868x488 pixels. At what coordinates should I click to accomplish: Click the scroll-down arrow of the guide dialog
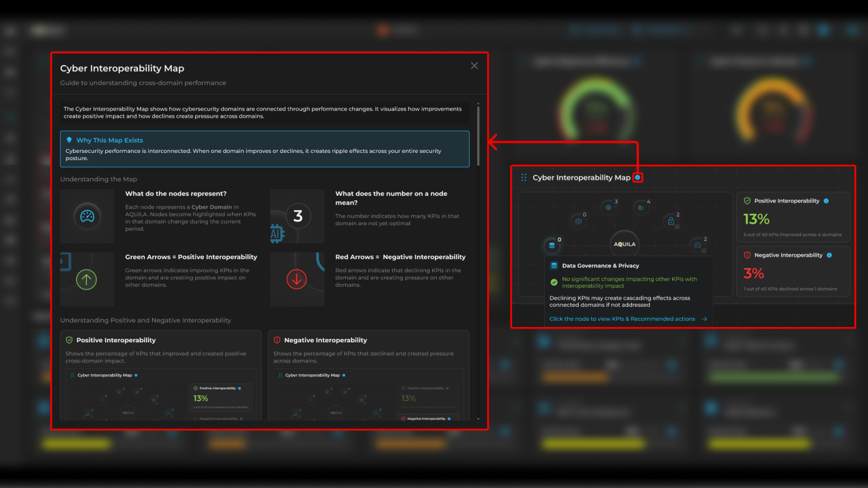478,419
